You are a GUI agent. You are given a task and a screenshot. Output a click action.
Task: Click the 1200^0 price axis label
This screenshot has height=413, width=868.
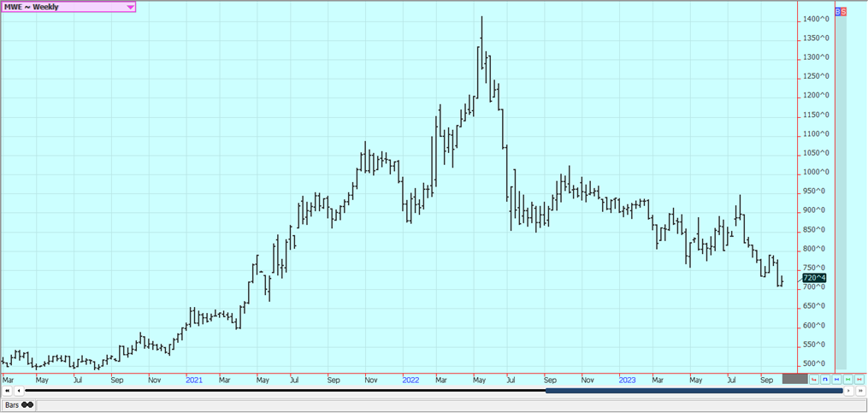[x=817, y=96]
